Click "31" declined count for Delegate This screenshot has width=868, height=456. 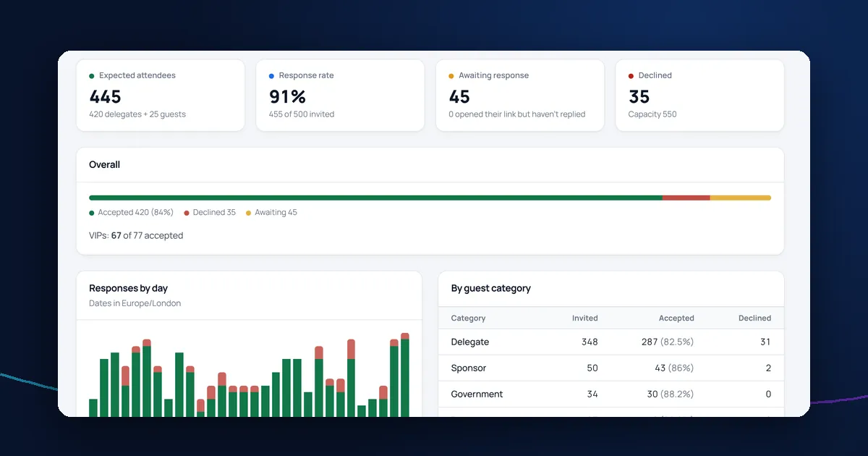pyautogui.click(x=765, y=342)
